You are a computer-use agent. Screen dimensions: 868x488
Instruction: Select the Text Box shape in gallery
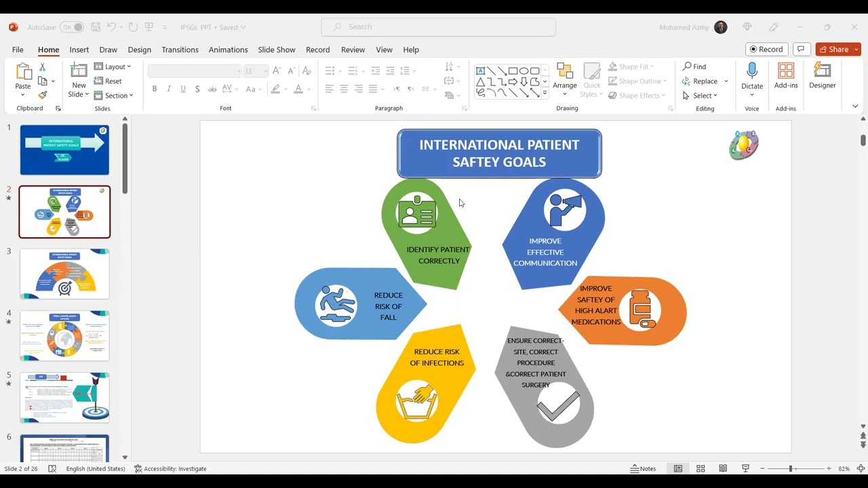(480, 70)
